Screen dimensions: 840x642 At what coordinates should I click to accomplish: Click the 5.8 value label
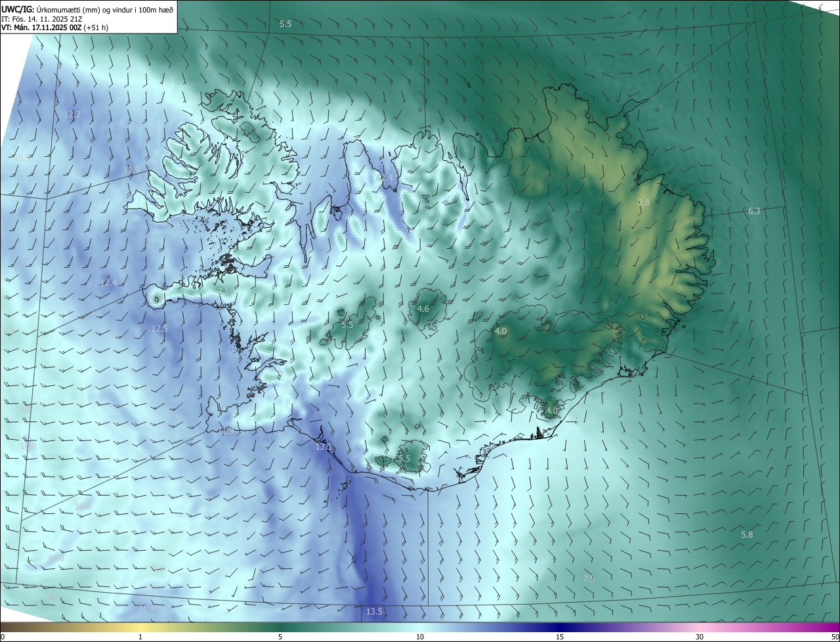point(747,534)
